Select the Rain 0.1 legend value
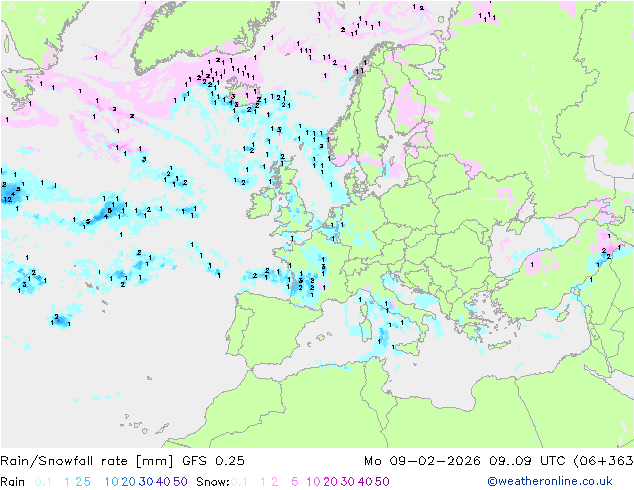This screenshot has width=634, height=490. 43,482
